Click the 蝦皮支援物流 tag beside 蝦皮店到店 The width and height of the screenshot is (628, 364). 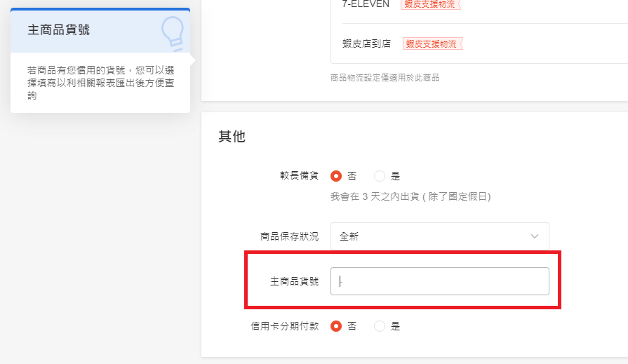[432, 43]
